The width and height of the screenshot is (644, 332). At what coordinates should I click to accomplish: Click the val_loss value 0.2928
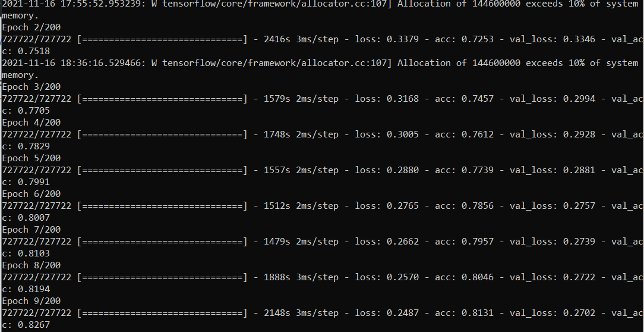[579, 135]
